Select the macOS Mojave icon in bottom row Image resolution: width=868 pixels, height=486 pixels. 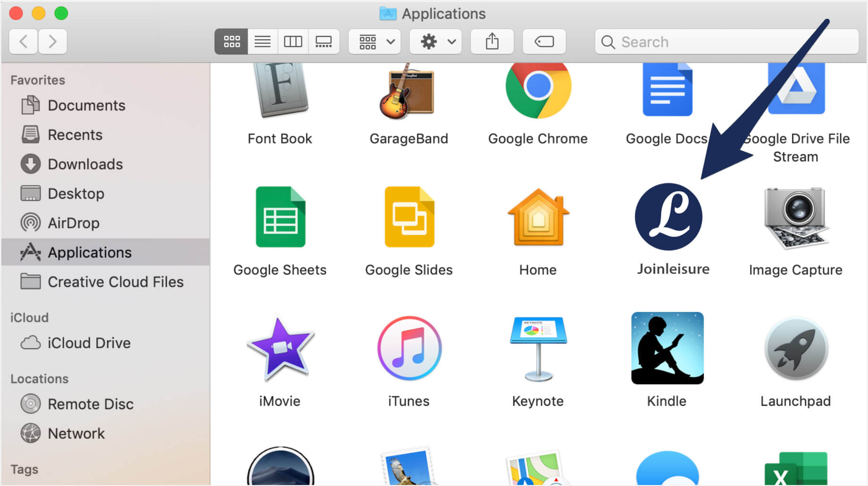pyautogui.click(x=280, y=466)
